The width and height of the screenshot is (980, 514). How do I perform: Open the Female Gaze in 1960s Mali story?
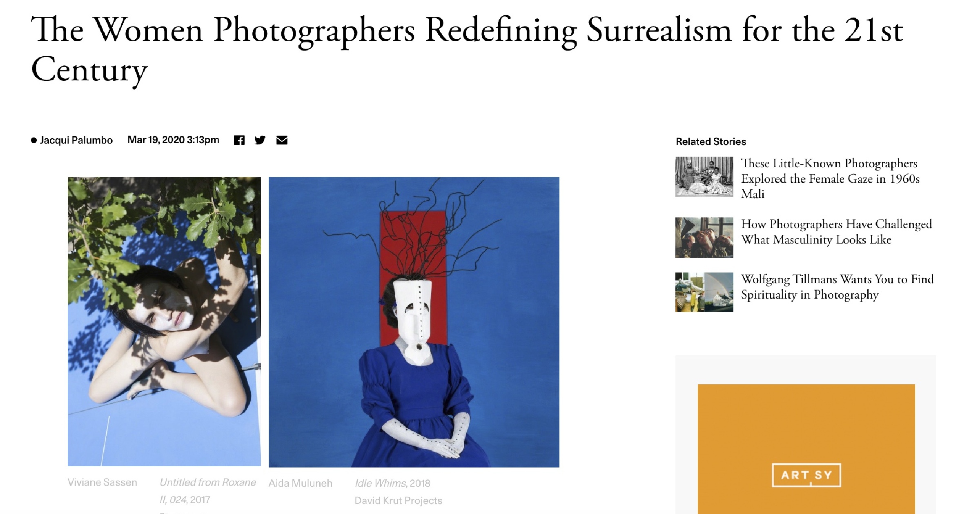(831, 178)
